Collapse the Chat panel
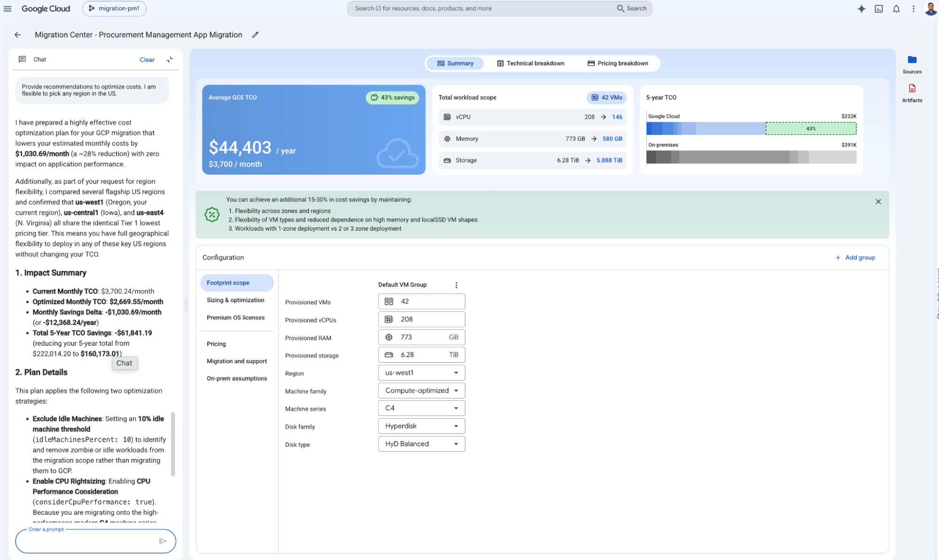Viewport: 939px width, 560px height. [x=170, y=59]
